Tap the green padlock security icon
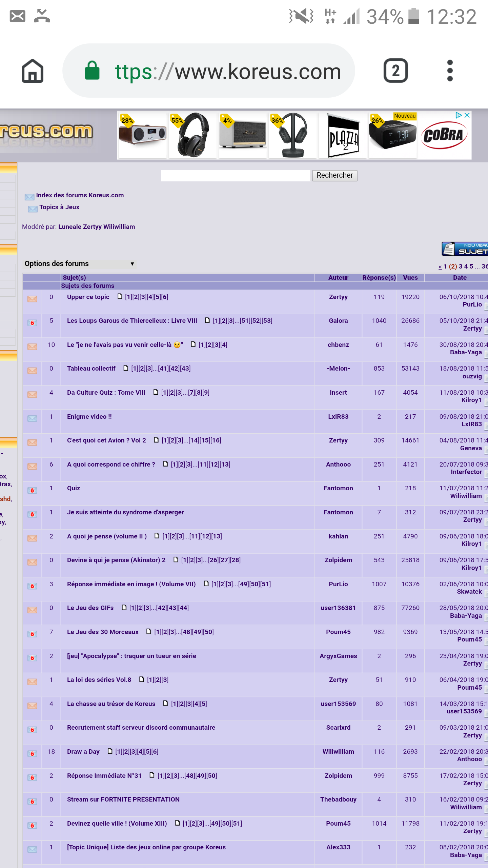Image resolution: width=488 pixels, height=868 pixels. click(x=92, y=71)
